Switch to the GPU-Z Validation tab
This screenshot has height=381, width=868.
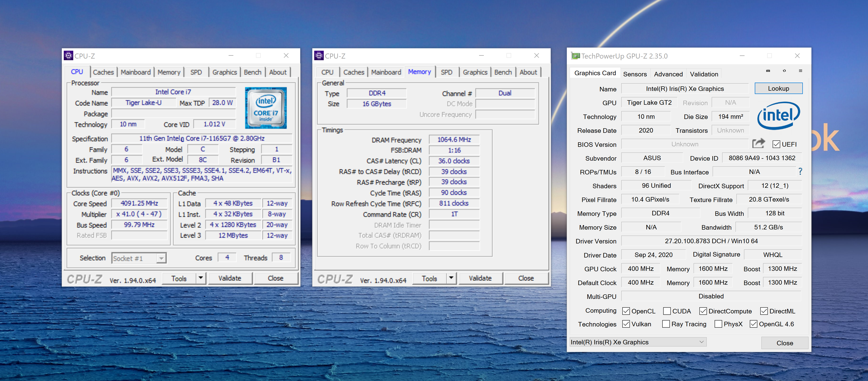tap(704, 74)
